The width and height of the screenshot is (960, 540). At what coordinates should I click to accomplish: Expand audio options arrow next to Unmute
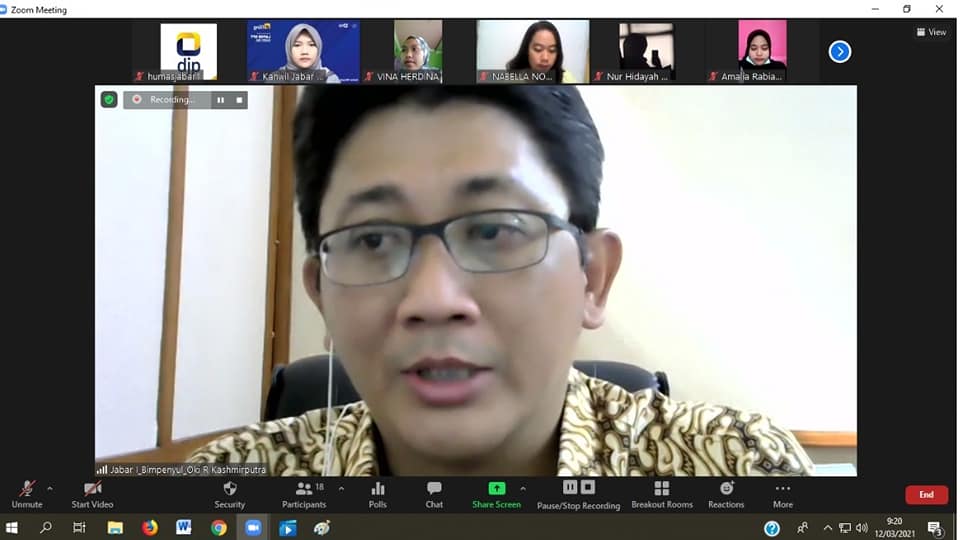[50, 489]
